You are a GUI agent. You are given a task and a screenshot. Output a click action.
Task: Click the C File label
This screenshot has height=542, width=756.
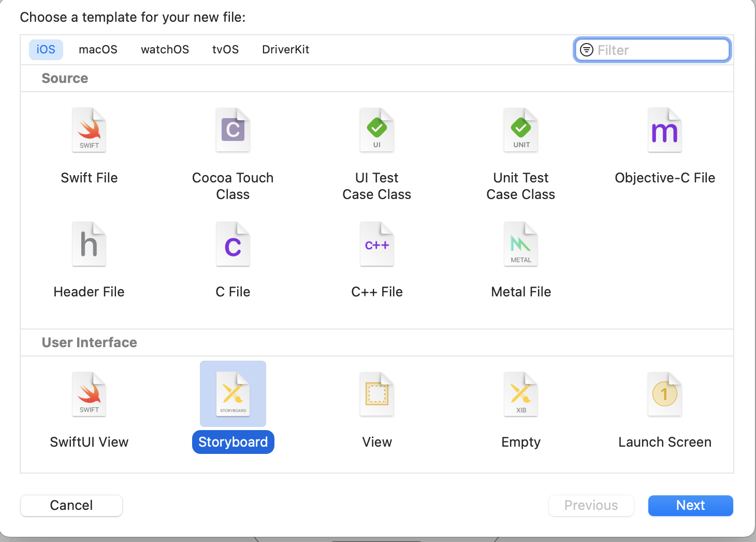233,292
